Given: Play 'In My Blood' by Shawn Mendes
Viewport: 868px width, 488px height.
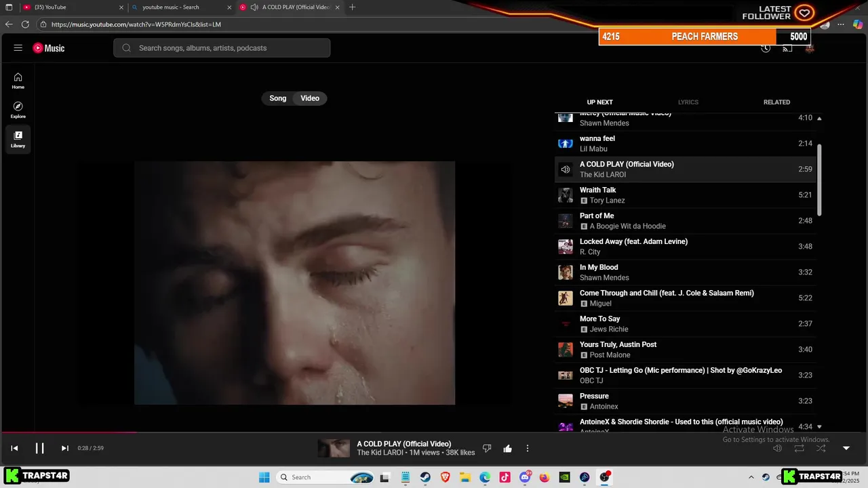Looking at the screenshot, I should [x=685, y=272].
